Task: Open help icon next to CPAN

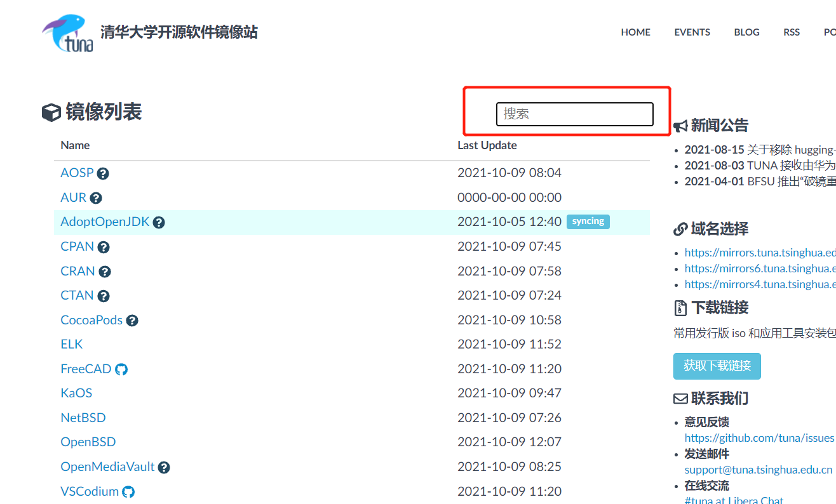Action: pos(104,247)
